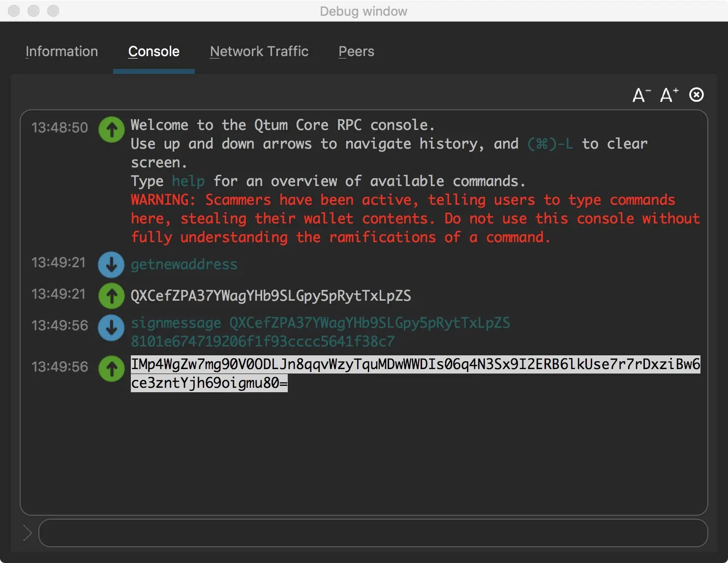Click the (⌘)-L shortcut hint text
Image resolution: width=728 pixels, height=563 pixels.
click(550, 144)
